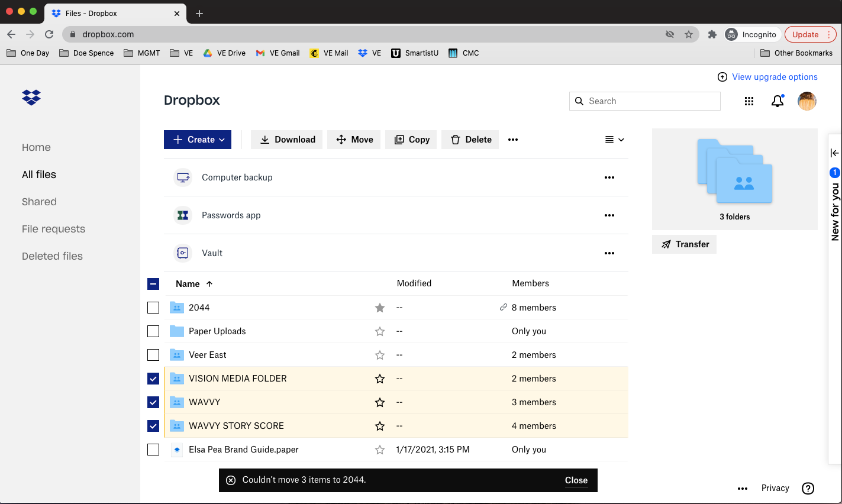This screenshot has height=504, width=842.
Task: Open the list view options dropdown
Action: click(x=614, y=140)
